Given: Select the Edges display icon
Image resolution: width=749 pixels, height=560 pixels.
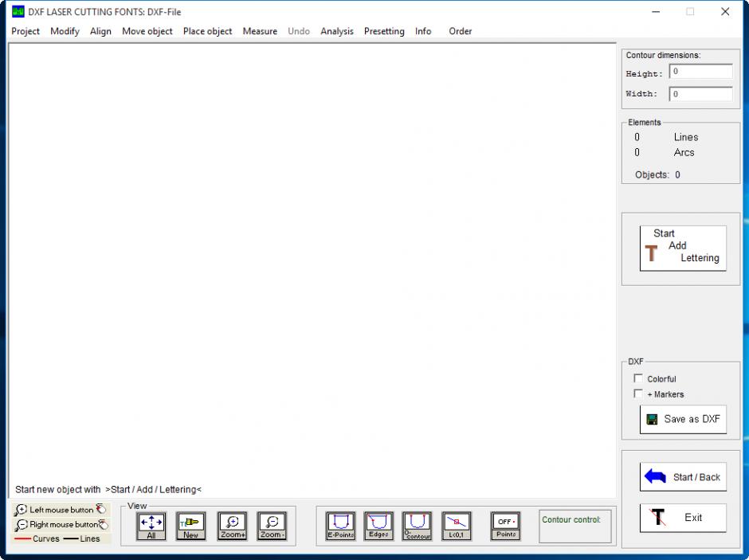Looking at the screenshot, I should (x=378, y=526).
